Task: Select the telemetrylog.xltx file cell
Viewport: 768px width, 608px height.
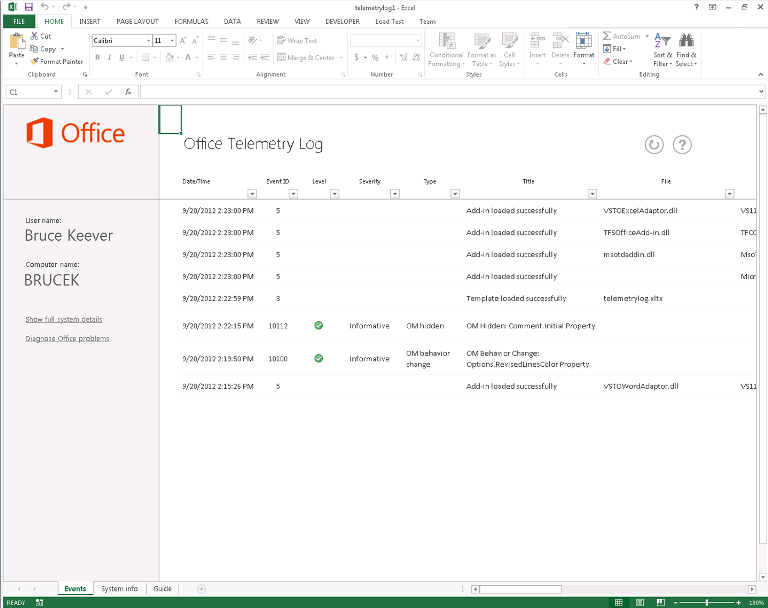Action: [x=633, y=298]
